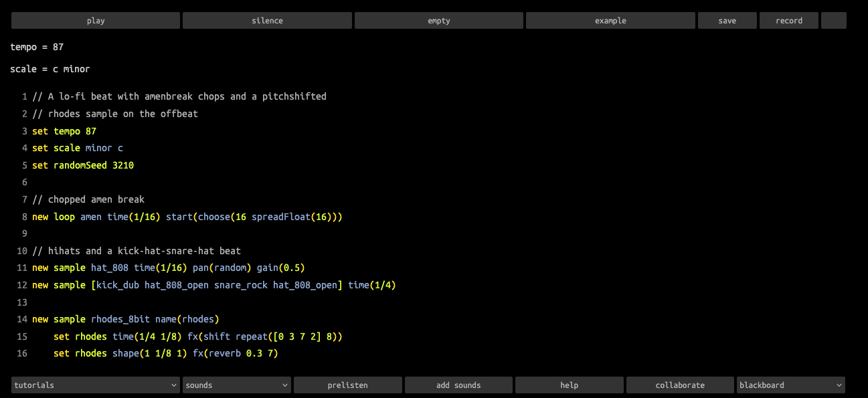The width and height of the screenshot is (868, 398).
Task: Click 'gain(0.5)' in line 11
Action: [x=281, y=268]
